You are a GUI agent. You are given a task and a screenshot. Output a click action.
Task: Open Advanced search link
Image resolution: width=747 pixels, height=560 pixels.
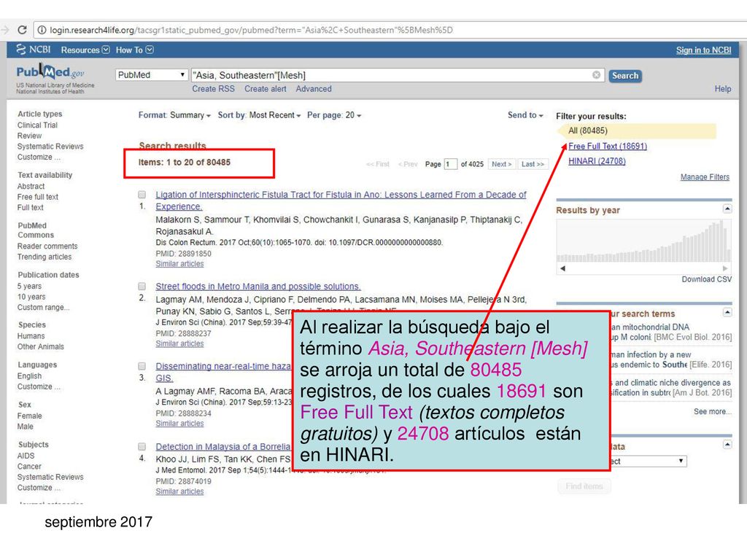pos(314,89)
